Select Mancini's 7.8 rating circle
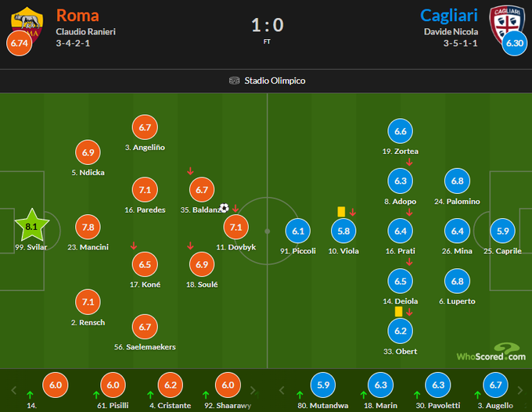532x412 pixels. click(88, 227)
